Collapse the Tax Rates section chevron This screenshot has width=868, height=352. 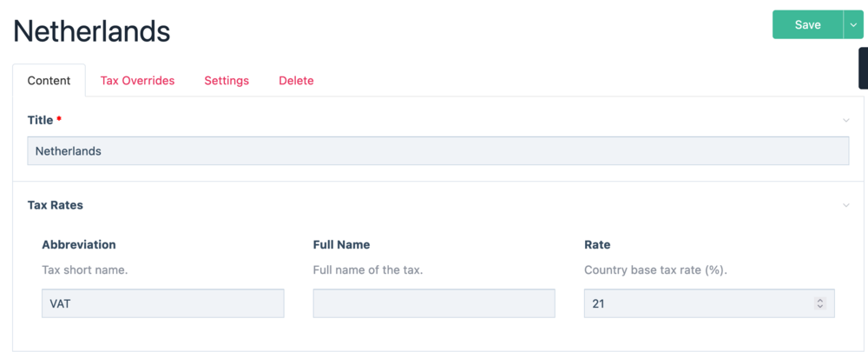click(846, 205)
